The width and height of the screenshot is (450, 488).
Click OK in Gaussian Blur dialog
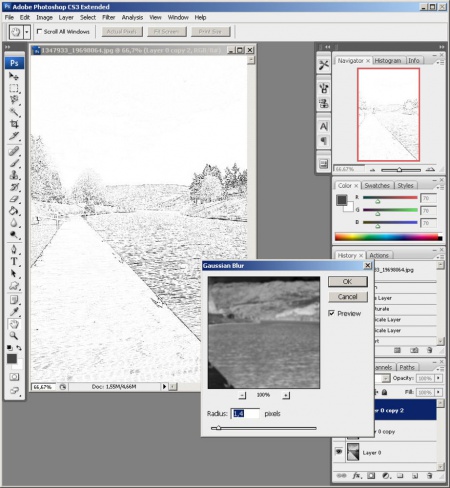[348, 281]
